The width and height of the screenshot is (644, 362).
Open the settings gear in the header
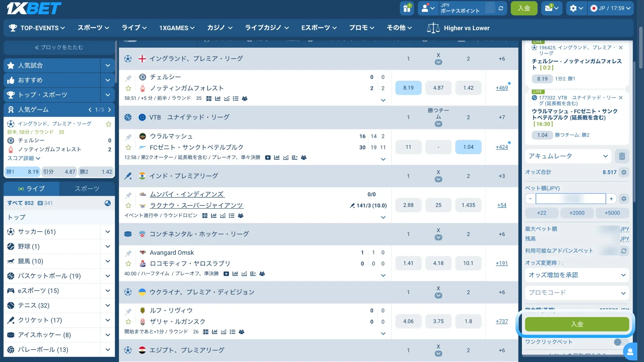click(577, 8)
